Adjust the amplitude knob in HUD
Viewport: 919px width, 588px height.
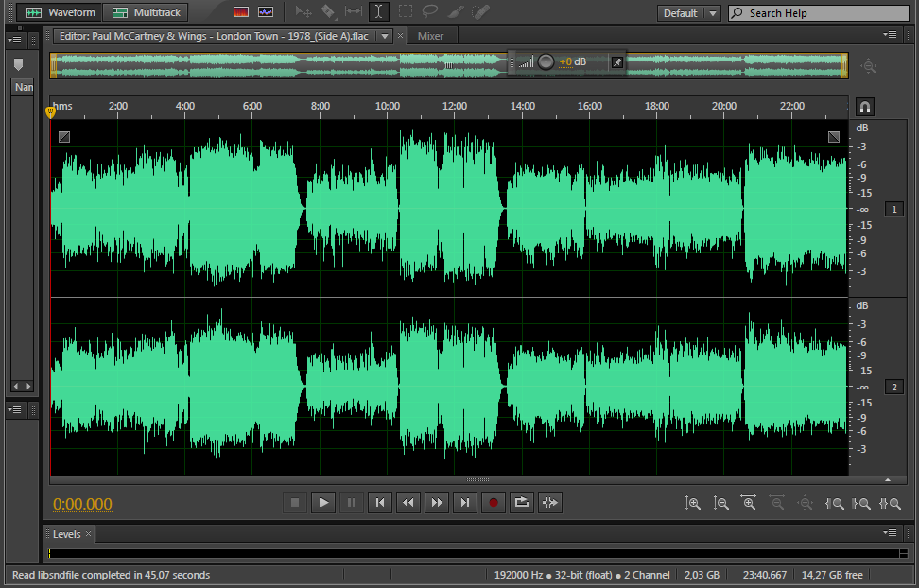coord(546,61)
